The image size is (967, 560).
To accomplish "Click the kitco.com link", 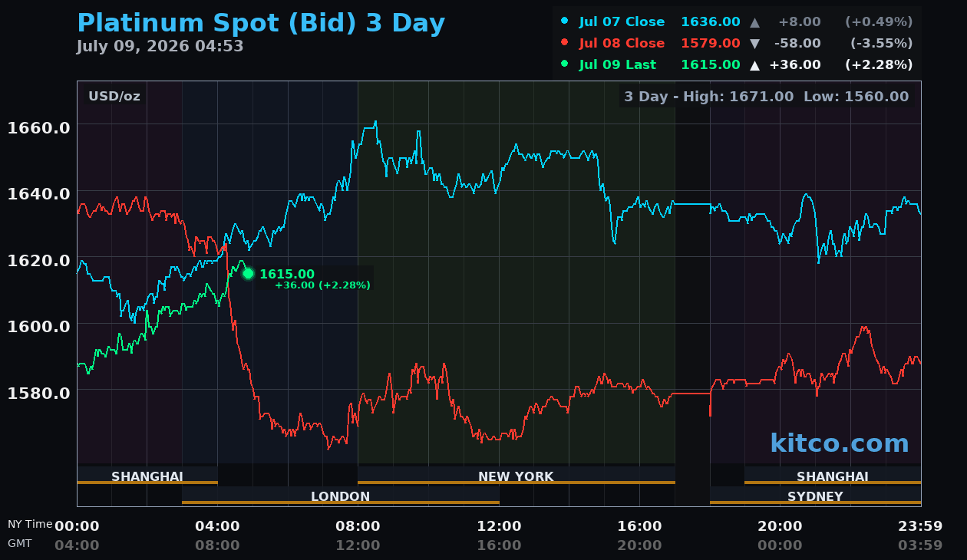I will [840, 443].
